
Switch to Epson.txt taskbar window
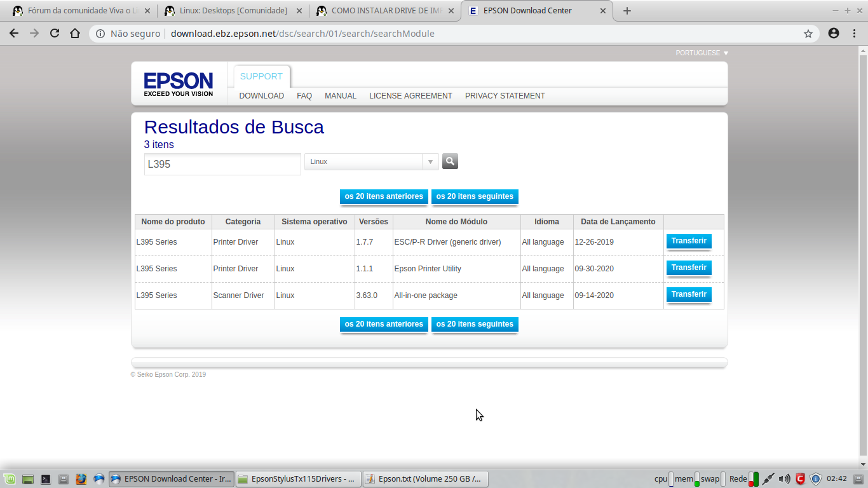(425, 479)
